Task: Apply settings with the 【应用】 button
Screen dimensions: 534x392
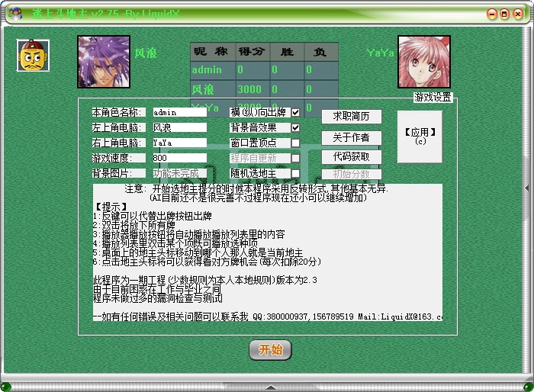Action: click(420, 137)
